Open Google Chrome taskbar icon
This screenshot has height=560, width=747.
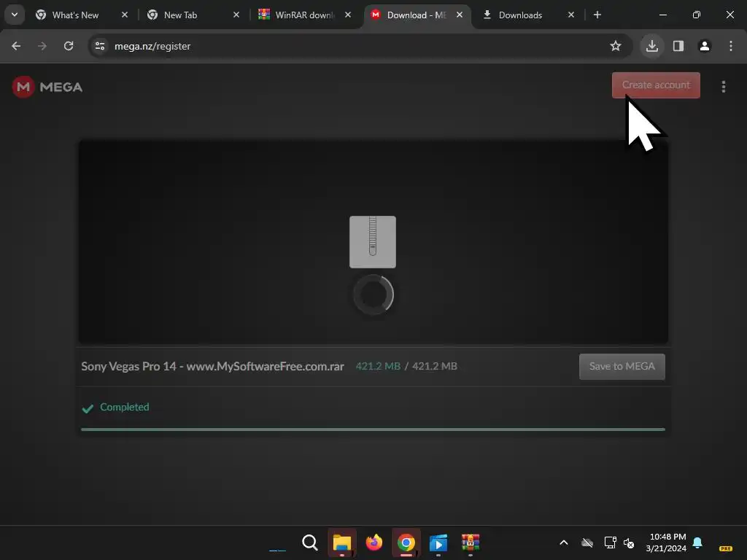point(406,542)
